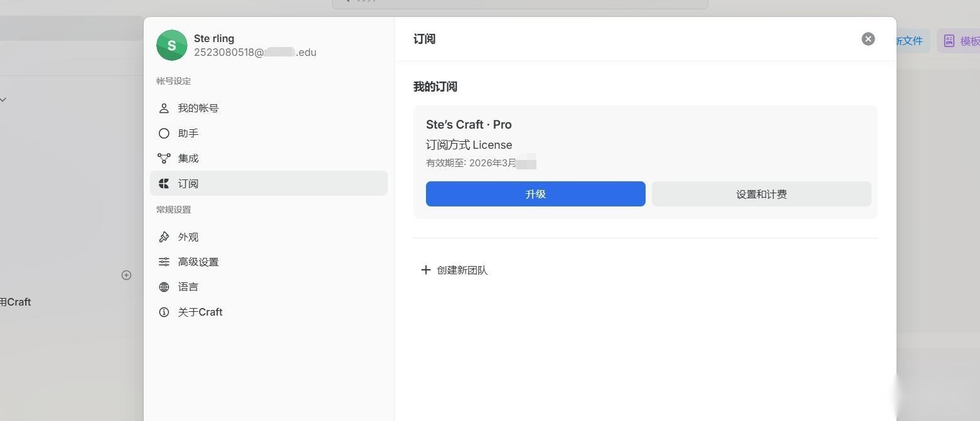The image size is (980, 421).
Task: Click the 有效期至 expiry date text
Action: (x=481, y=163)
